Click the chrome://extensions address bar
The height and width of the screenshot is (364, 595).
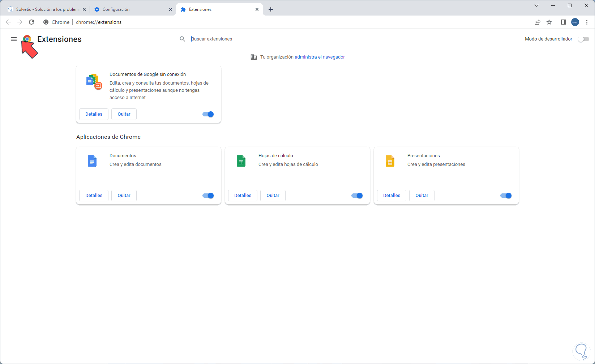99,22
